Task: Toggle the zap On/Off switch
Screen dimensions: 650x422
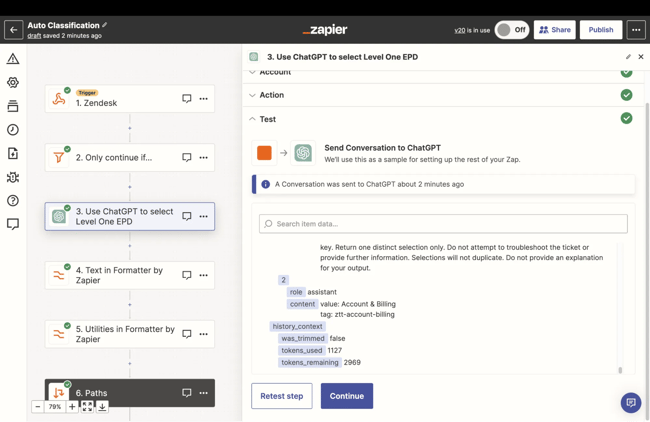Action: [x=512, y=30]
